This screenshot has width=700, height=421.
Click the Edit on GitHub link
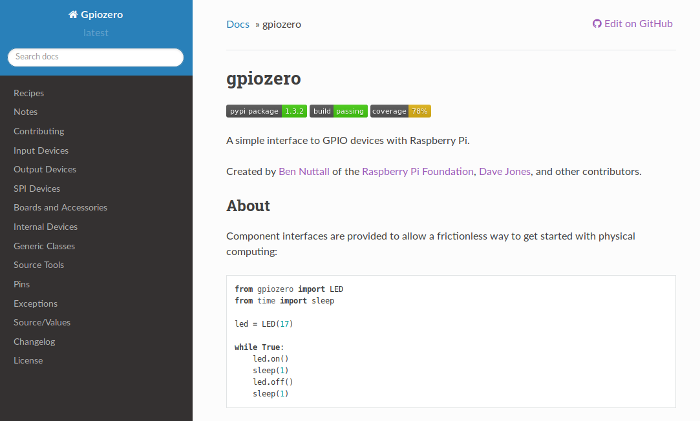tap(632, 23)
